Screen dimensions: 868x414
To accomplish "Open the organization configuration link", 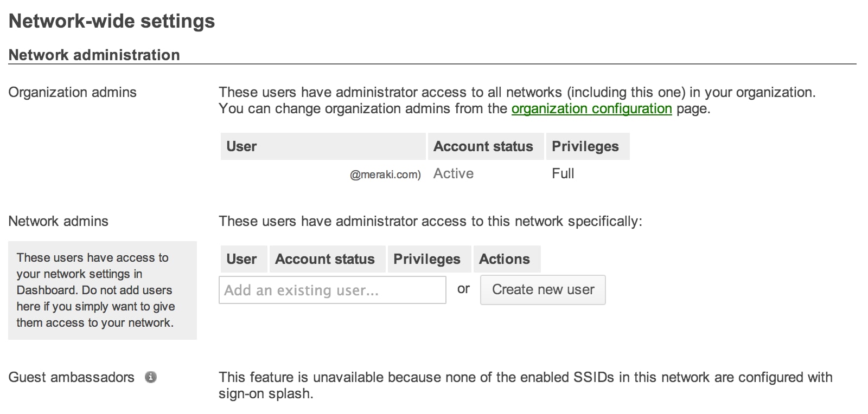I will [x=591, y=108].
